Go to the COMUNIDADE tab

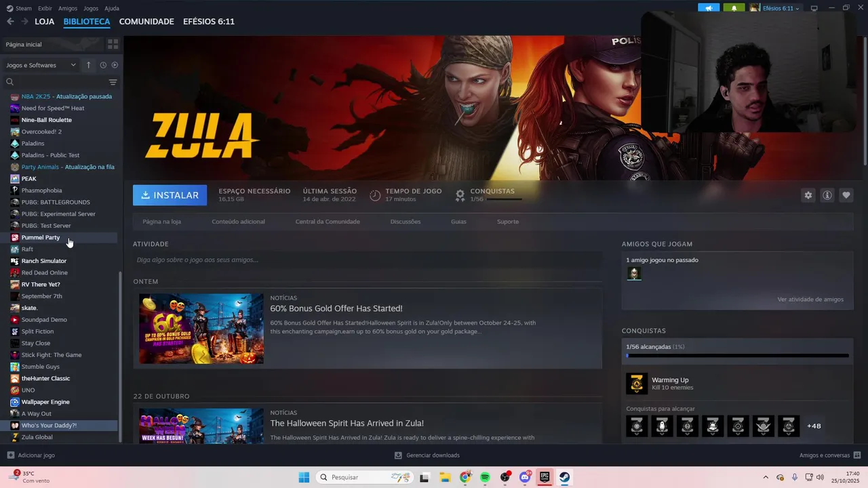click(x=146, y=22)
